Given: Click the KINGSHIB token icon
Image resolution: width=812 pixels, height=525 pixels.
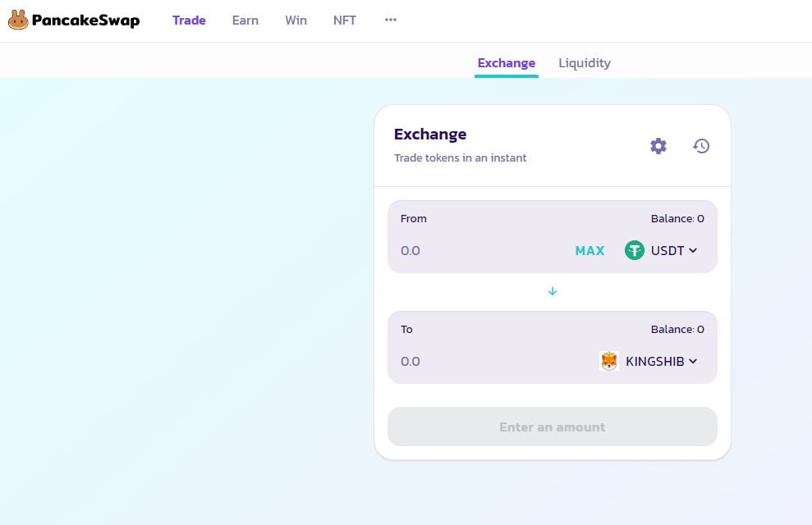Looking at the screenshot, I should point(609,361).
